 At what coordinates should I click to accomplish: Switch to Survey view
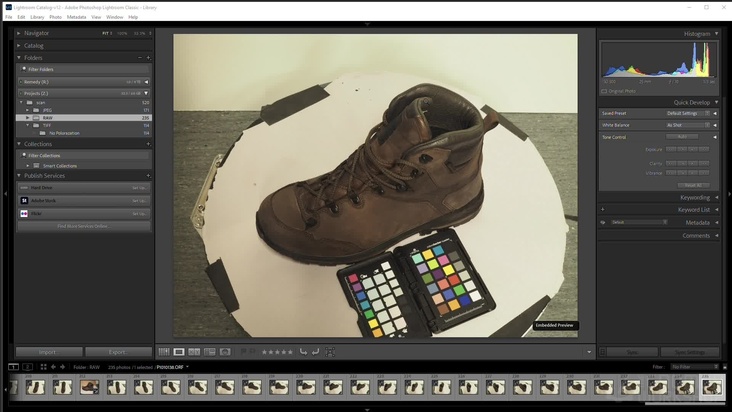210,352
